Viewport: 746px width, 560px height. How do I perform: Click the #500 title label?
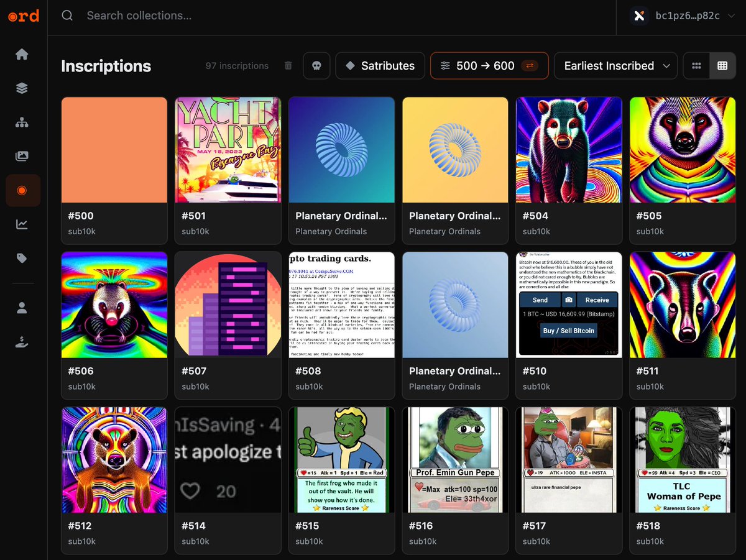81,216
